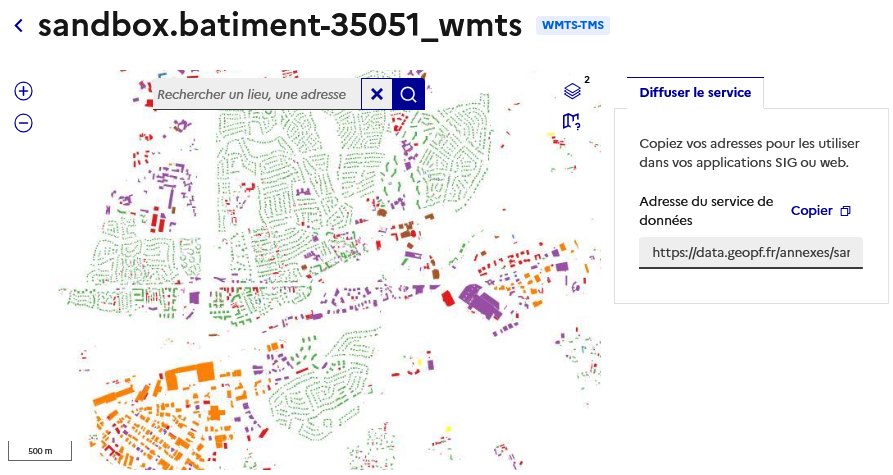Open the layer switcher stack icon
Viewport: 893px width, 475px height.
click(x=572, y=91)
